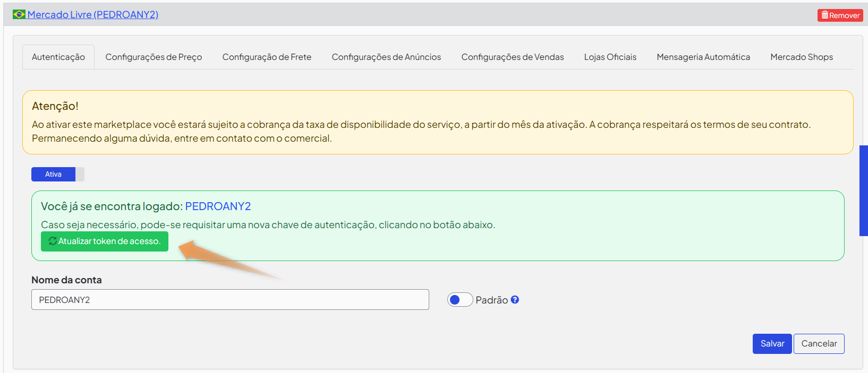The height and width of the screenshot is (373, 868).
Task: Open Configurações de Vendas tab
Action: coord(513,57)
